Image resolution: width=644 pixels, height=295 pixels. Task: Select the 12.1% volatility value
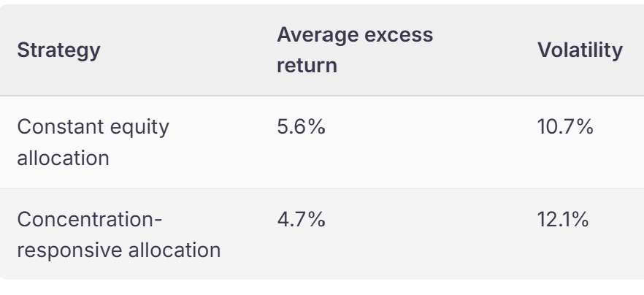pyautogui.click(x=563, y=219)
